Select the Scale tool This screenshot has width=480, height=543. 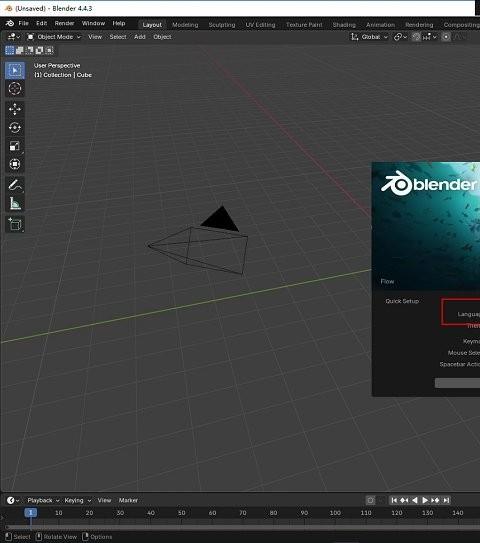15,146
